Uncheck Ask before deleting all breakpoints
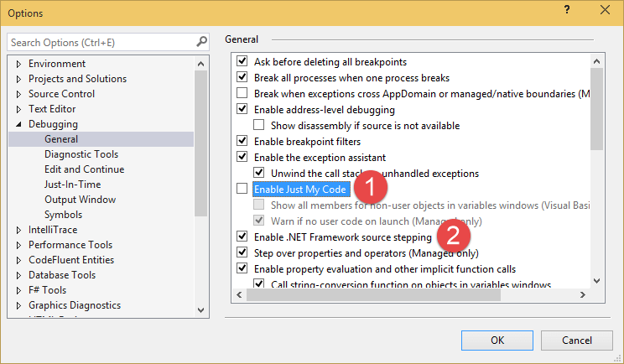The width and height of the screenshot is (624, 364). tap(243, 62)
